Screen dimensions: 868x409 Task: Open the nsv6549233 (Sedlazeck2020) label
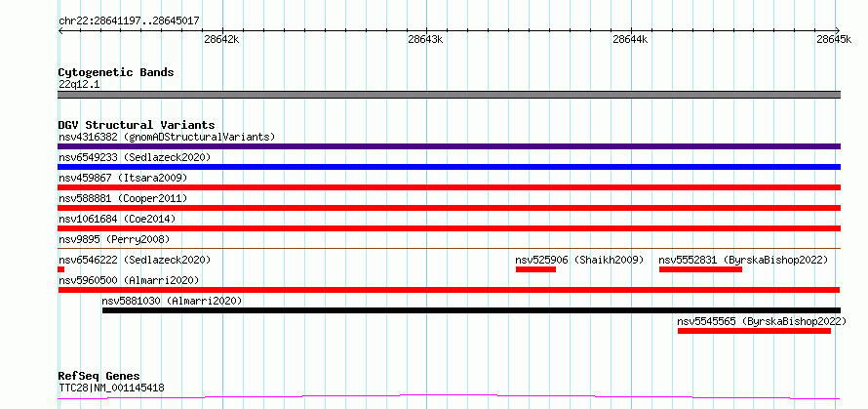coord(135,157)
